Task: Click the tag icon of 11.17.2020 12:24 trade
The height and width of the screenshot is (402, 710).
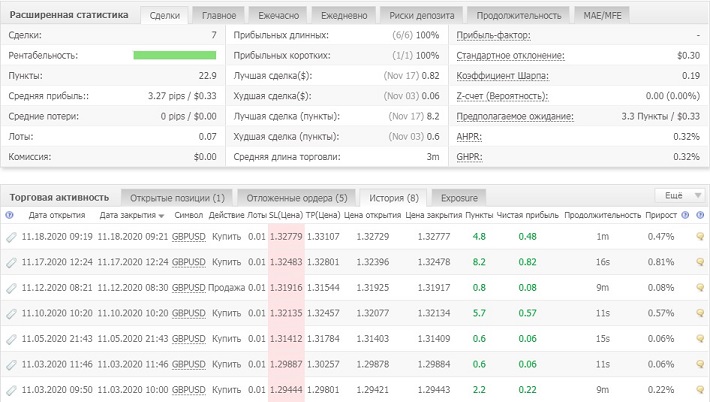Action: (11, 262)
